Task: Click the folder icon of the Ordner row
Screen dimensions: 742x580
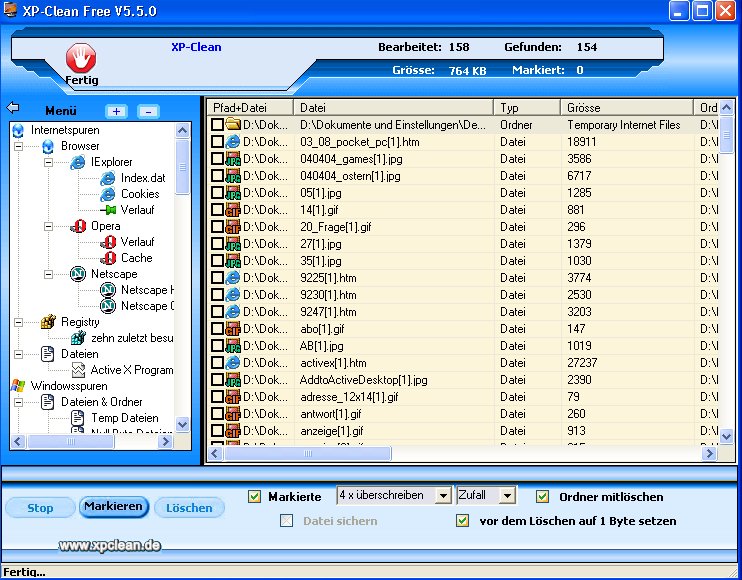Action: pyautogui.click(x=233, y=124)
